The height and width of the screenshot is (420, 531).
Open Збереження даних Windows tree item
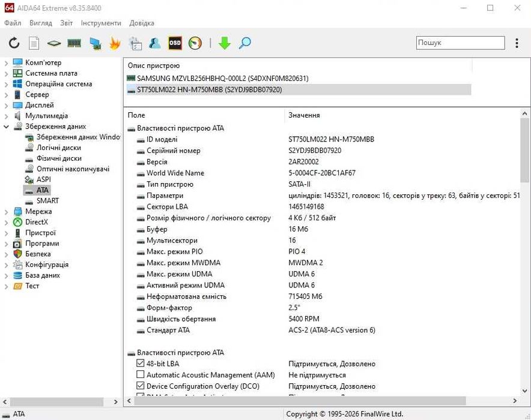[73, 137]
